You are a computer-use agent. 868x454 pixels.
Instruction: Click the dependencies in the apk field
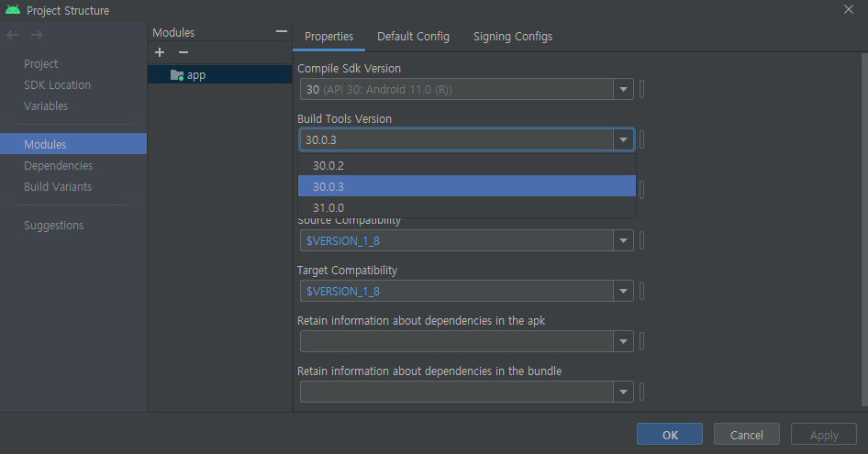pyautogui.click(x=457, y=341)
